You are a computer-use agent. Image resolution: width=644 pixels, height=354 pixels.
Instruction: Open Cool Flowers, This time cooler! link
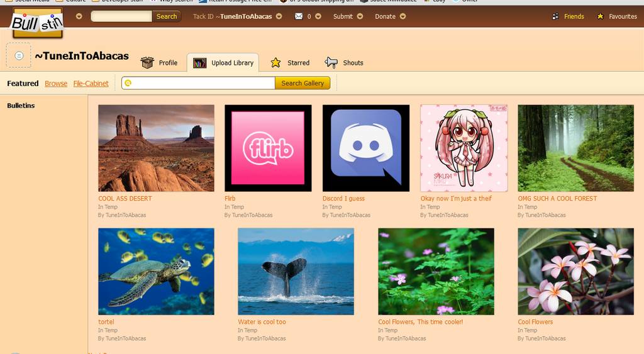click(421, 322)
